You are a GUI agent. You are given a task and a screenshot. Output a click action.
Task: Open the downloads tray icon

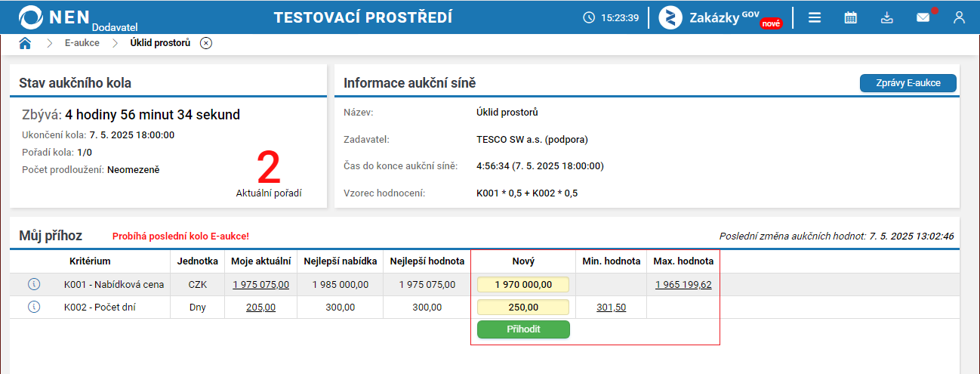tap(887, 17)
